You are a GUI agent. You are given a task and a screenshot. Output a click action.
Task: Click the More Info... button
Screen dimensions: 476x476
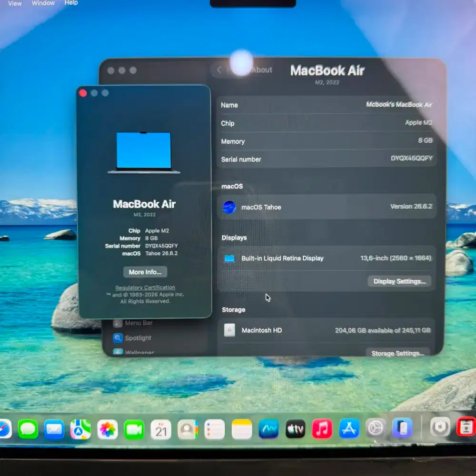pos(145,272)
